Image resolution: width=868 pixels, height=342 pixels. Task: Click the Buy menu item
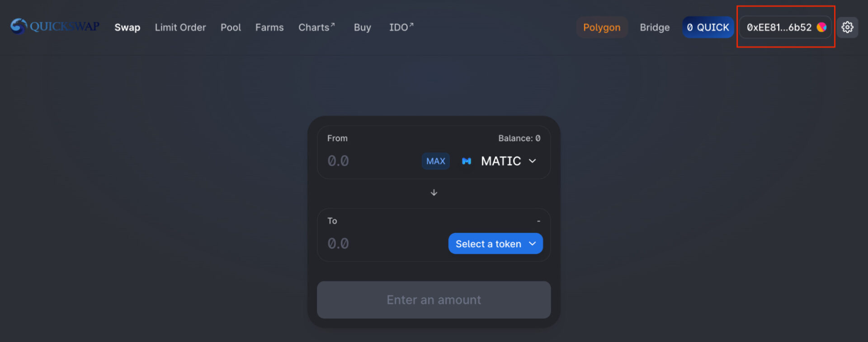[x=362, y=27]
